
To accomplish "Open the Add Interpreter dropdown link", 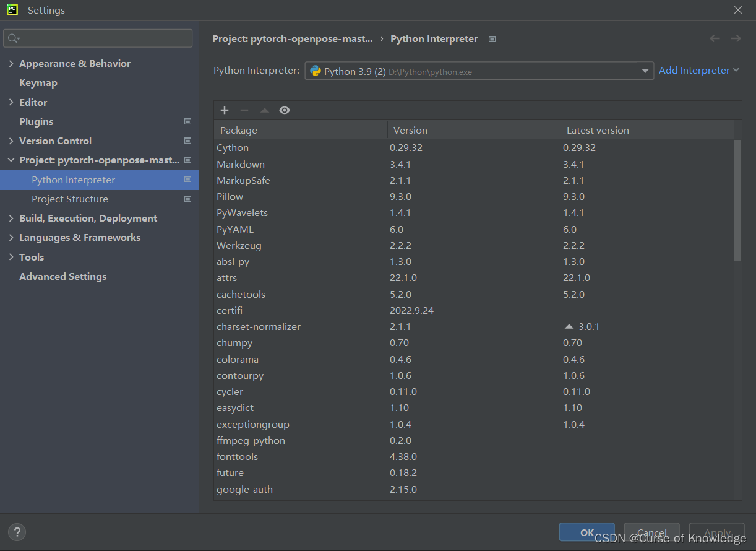I will (x=699, y=71).
